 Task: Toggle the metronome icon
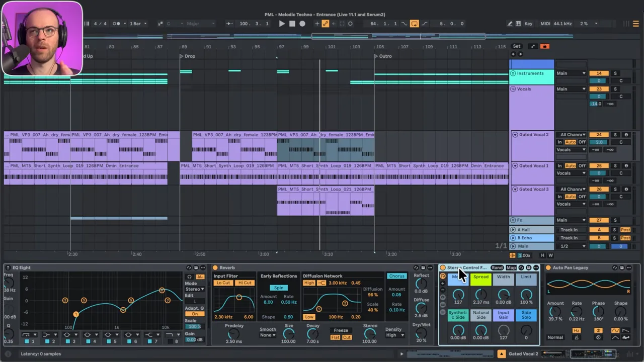point(117,24)
